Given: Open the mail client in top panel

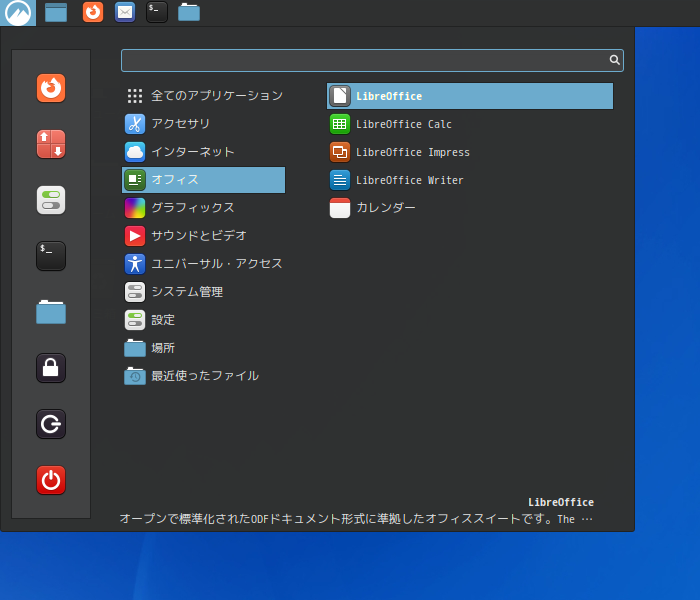Looking at the screenshot, I should click(x=125, y=12).
